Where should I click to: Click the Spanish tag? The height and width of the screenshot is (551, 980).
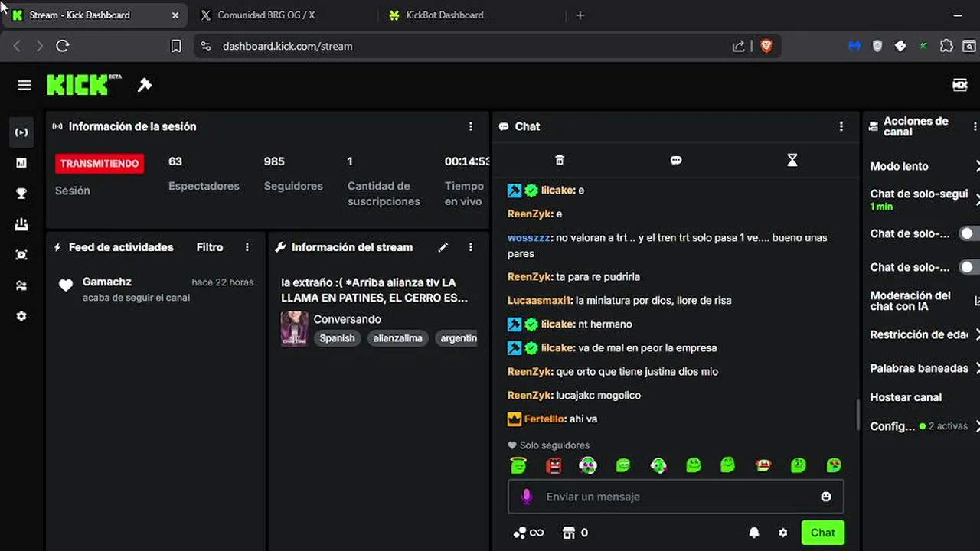[338, 338]
